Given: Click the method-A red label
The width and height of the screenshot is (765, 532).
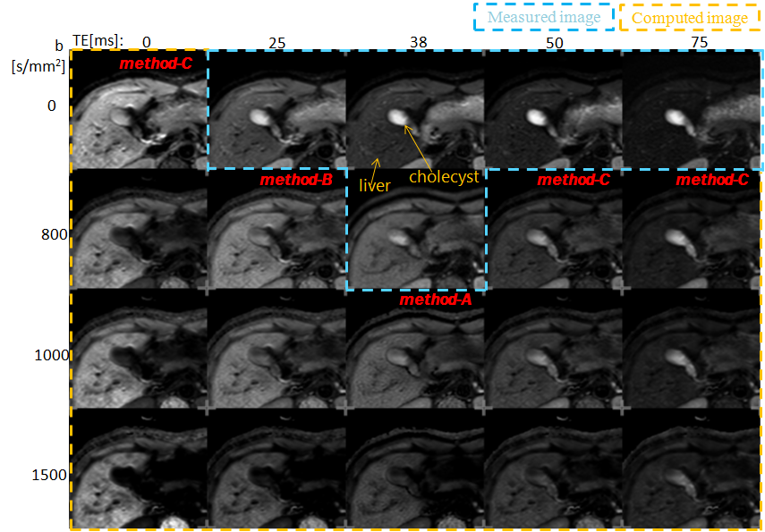Looking at the screenshot, I should point(436,300).
